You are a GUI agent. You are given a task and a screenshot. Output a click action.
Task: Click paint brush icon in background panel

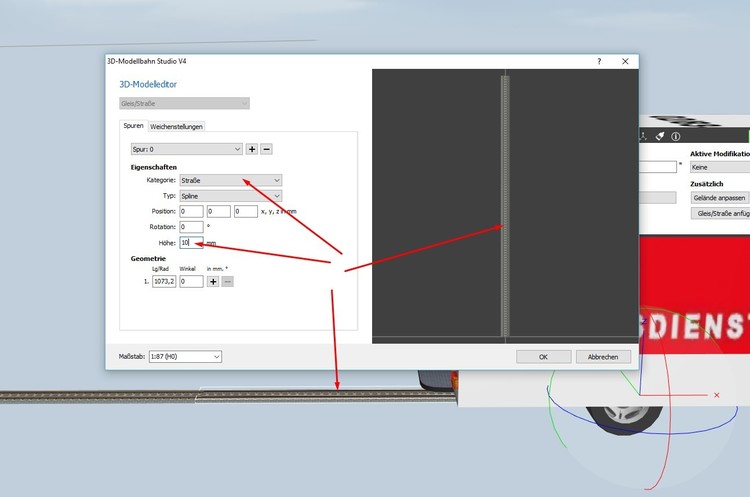(660, 136)
